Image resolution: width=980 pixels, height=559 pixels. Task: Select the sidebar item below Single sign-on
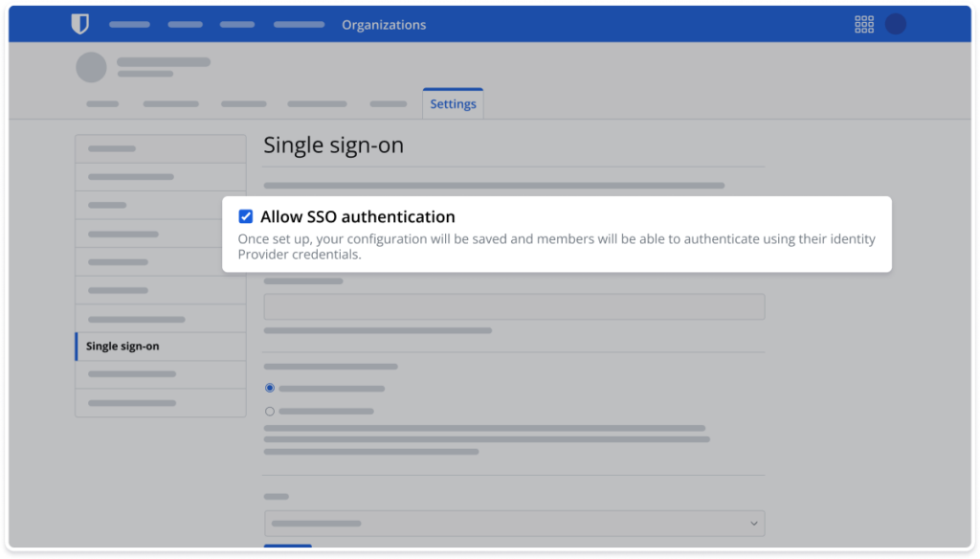(x=161, y=374)
